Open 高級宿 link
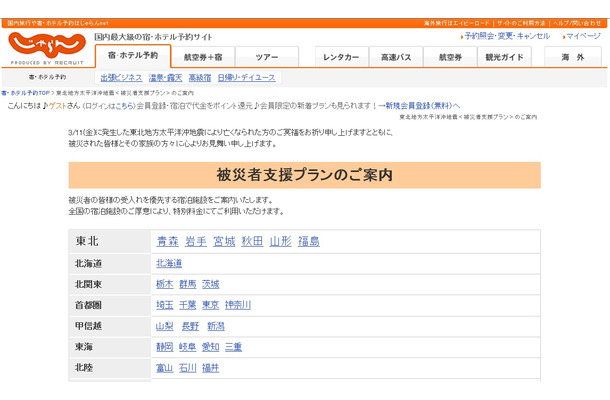 200,78
